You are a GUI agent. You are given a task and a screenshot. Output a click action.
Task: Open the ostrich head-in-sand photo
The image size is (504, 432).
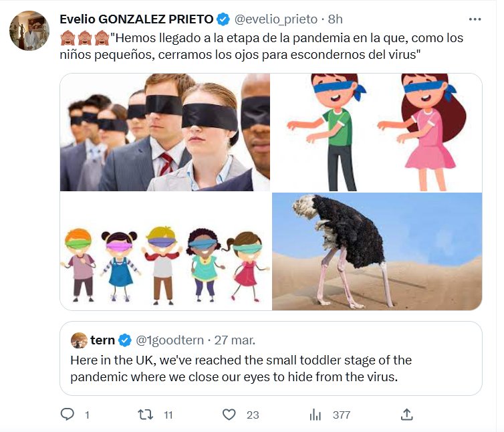[377, 252]
